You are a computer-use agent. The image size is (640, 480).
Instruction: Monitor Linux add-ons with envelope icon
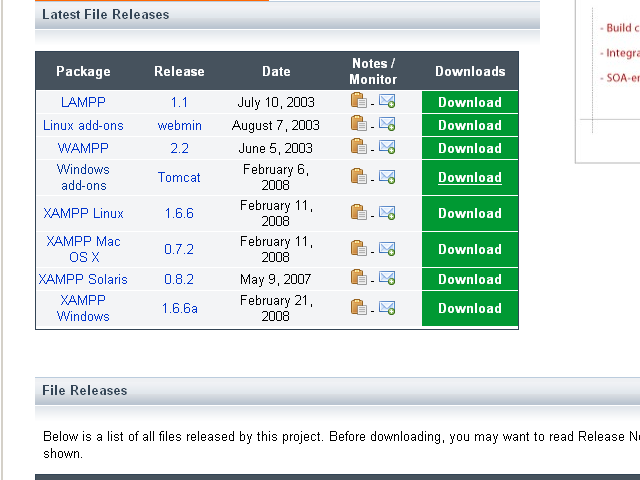pos(387,124)
